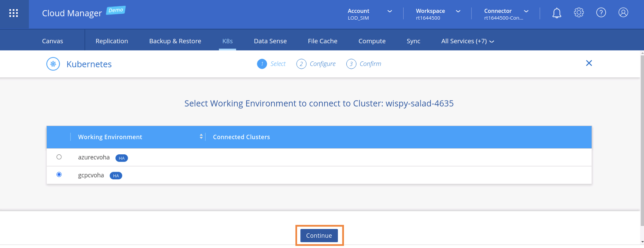644x248 pixels.
Task: Open the File Cache tab
Action: (323, 41)
